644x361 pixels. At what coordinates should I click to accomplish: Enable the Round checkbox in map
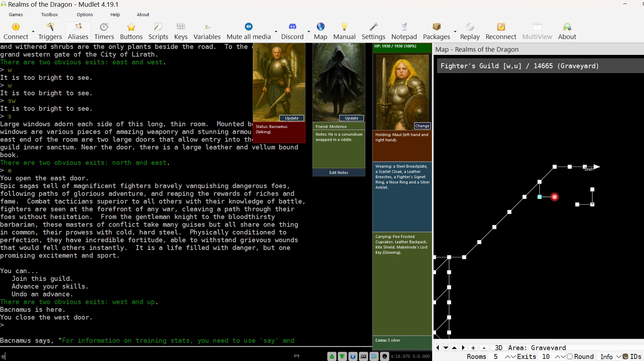[x=570, y=356]
